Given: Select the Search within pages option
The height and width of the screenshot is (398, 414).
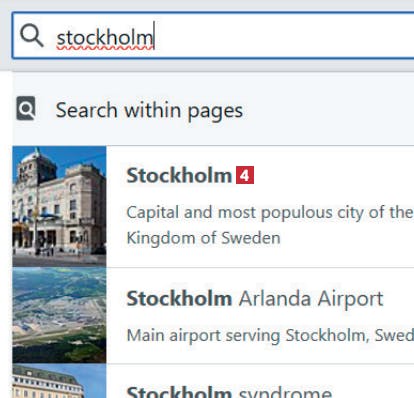Looking at the screenshot, I should click(213, 110).
